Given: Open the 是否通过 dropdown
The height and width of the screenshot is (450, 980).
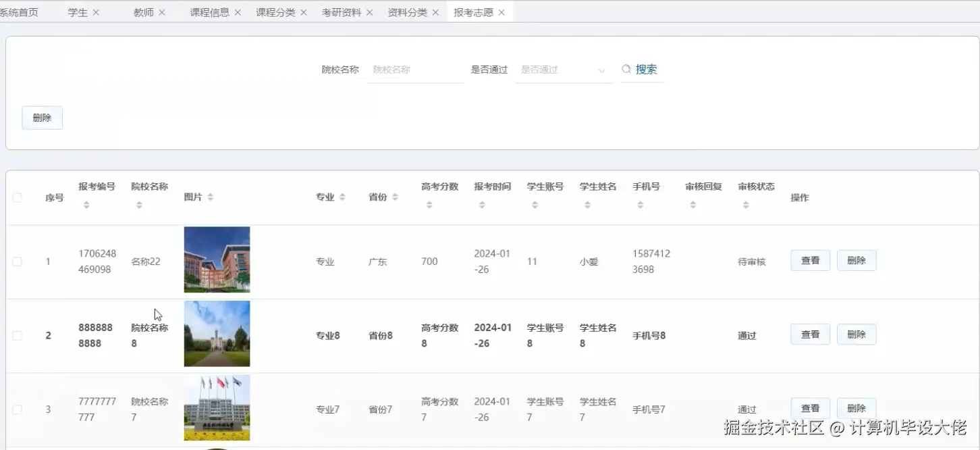Looking at the screenshot, I should click(564, 70).
